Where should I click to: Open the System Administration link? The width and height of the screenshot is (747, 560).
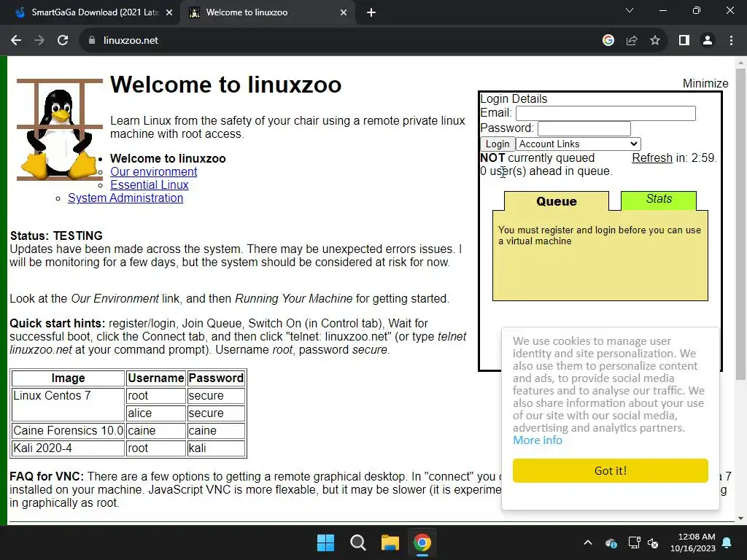coord(125,198)
